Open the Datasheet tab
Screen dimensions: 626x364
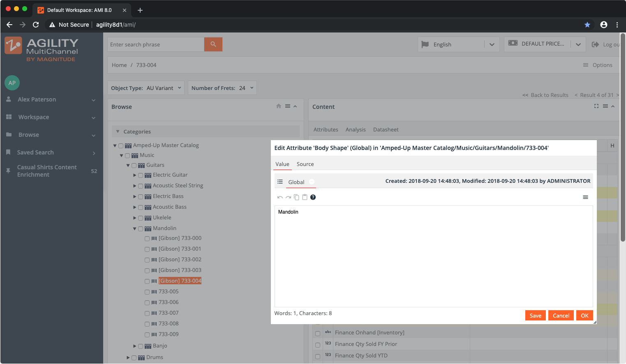point(386,129)
